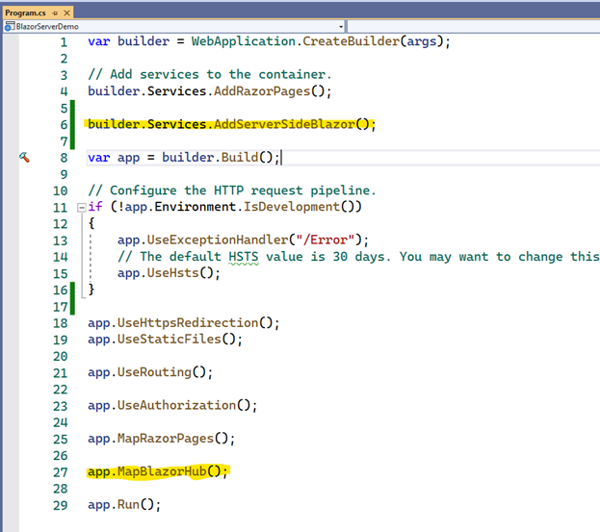Click the squiggly-underlined 'HSTS' word

coord(243,257)
